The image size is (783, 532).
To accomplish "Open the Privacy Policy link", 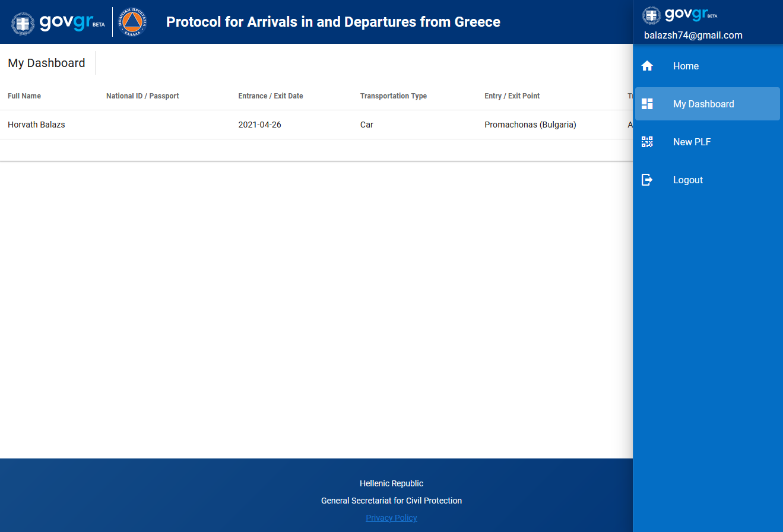I will tap(391, 518).
